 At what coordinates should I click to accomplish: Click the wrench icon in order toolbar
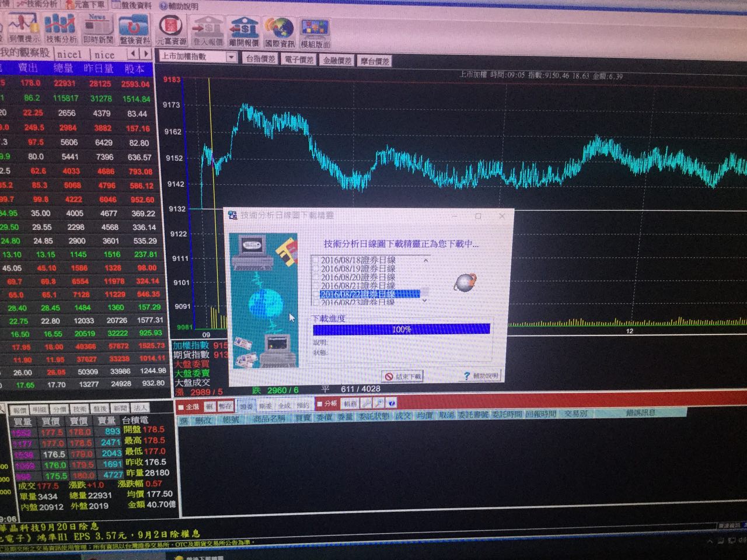click(x=366, y=404)
